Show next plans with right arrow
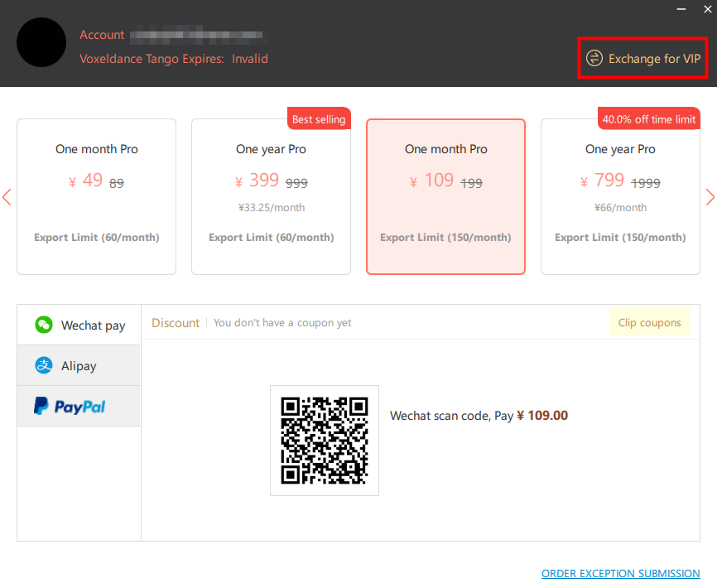Screen dimensions: 717x588 (x=710, y=197)
